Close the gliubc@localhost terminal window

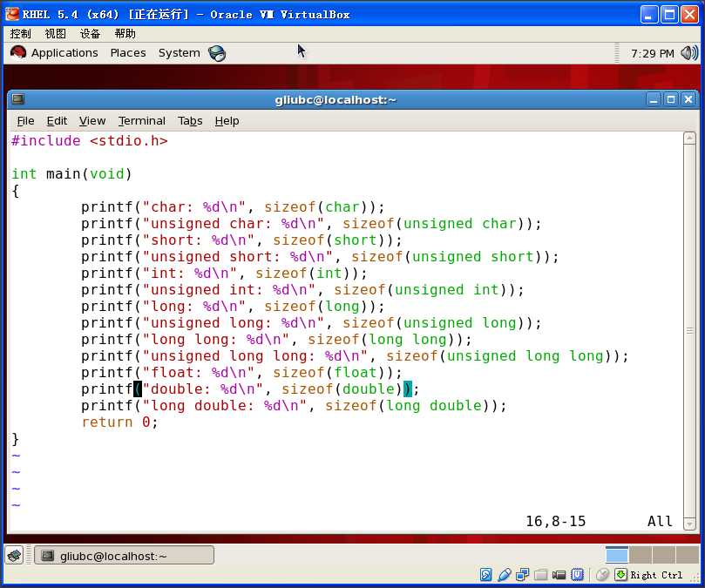tap(688, 99)
